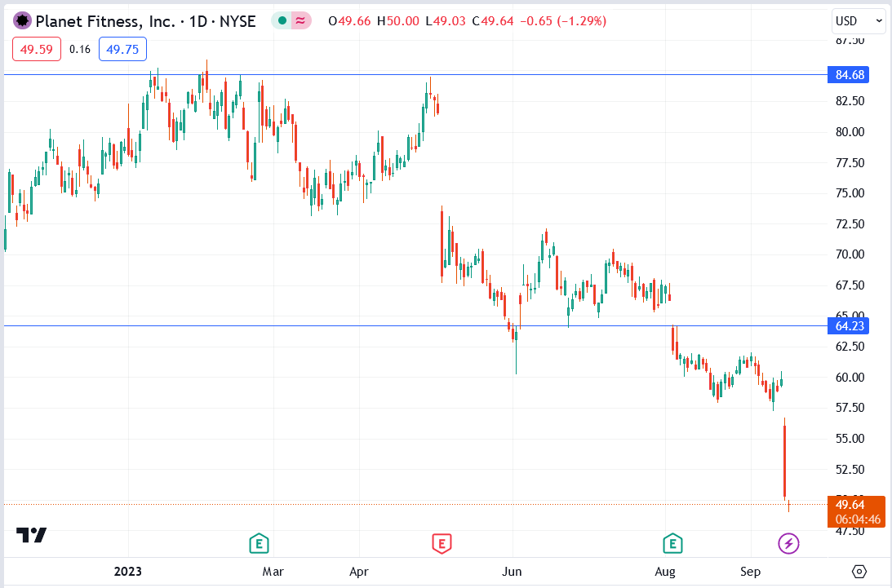
Task: Click the TradingView logo on chart
Action: (x=31, y=535)
